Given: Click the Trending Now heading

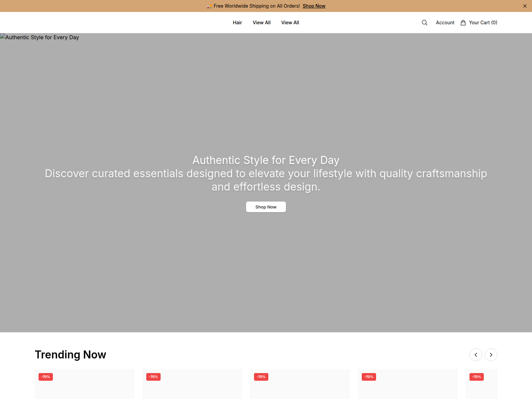Looking at the screenshot, I should tap(70, 355).
